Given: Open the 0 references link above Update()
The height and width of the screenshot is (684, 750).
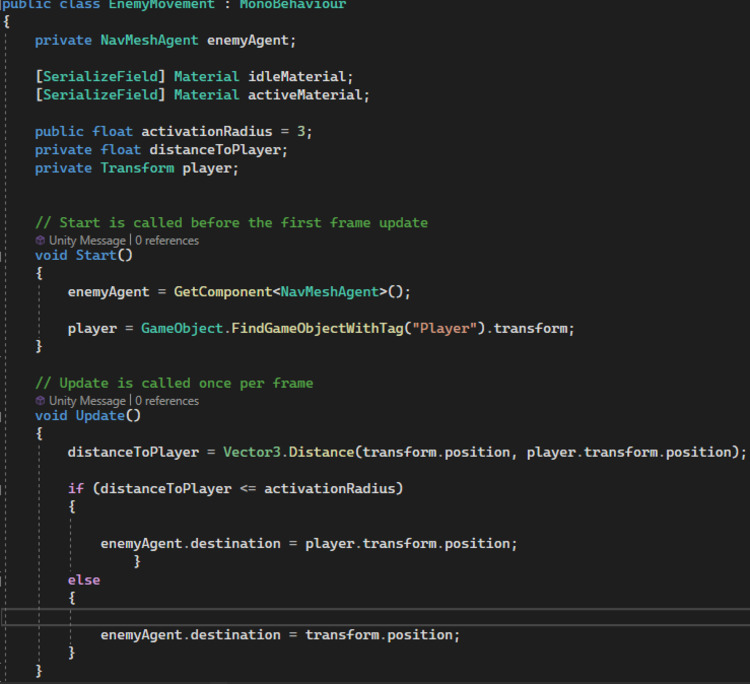Looking at the screenshot, I should 167,401.
